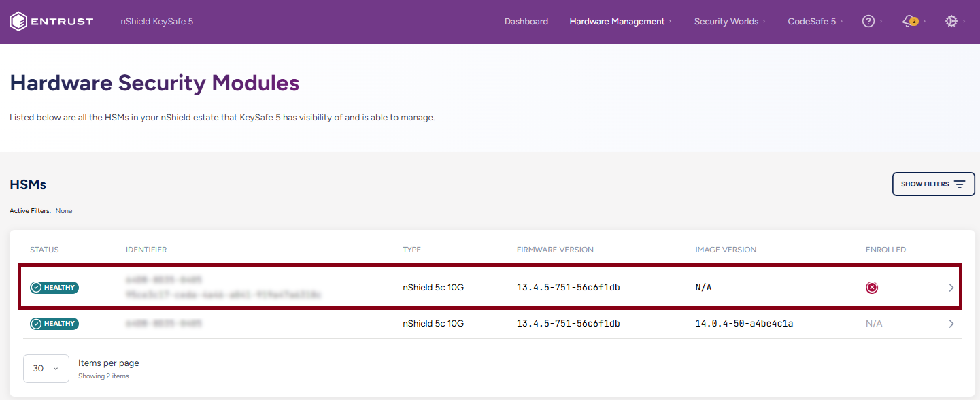This screenshot has height=400, width=980.
Task: Open the notifications bell icon
Action: click(909, 22)
